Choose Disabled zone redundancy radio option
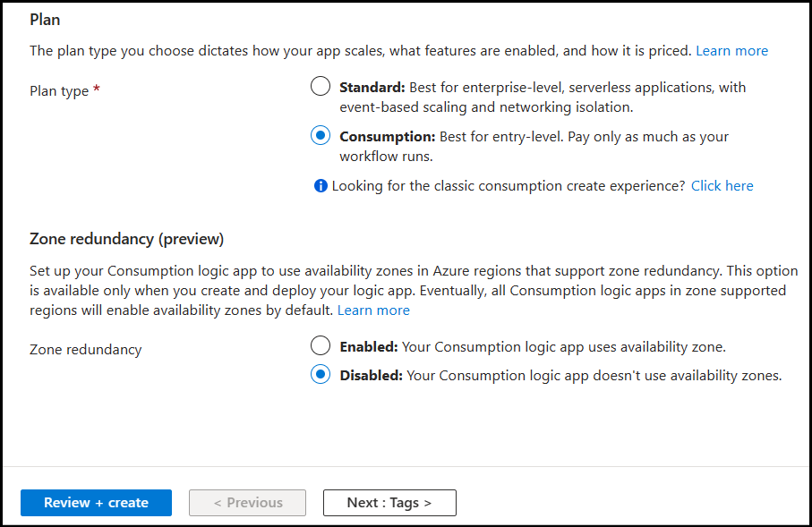Viewport: 812px width, 527px height. 321,374
